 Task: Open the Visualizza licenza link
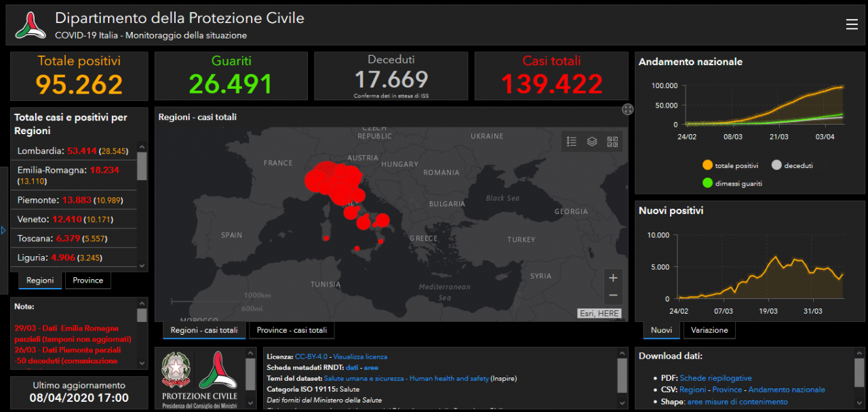(360, 356)
